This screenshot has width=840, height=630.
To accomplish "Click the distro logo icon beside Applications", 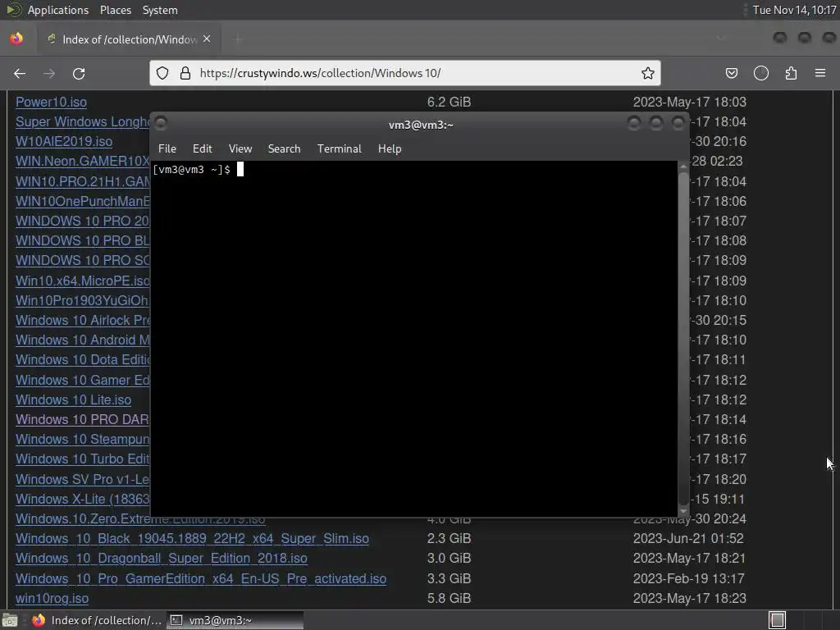I will [x=13, y=10].
